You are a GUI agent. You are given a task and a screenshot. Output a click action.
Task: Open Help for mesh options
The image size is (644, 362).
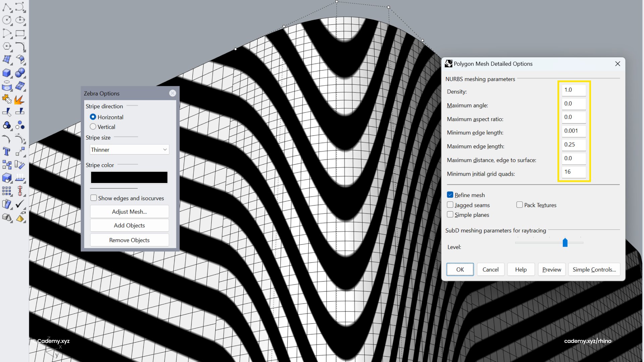[521, 269]
